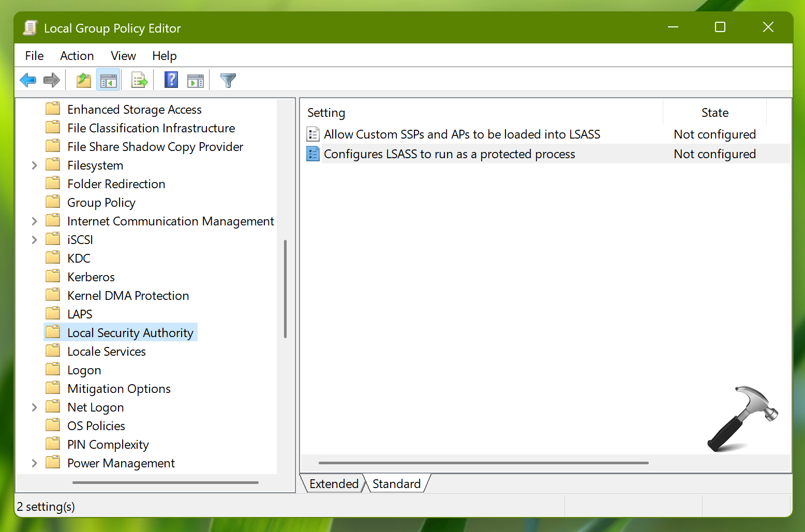Click the State column header
This screenshot has height=532, width=805.
point(714,113)
